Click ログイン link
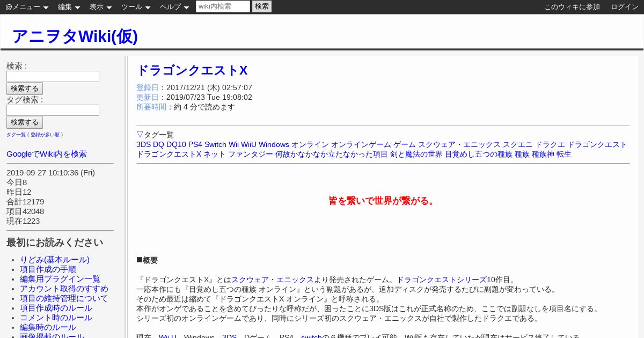Viewport: 644px width, 338px height. 625,7
